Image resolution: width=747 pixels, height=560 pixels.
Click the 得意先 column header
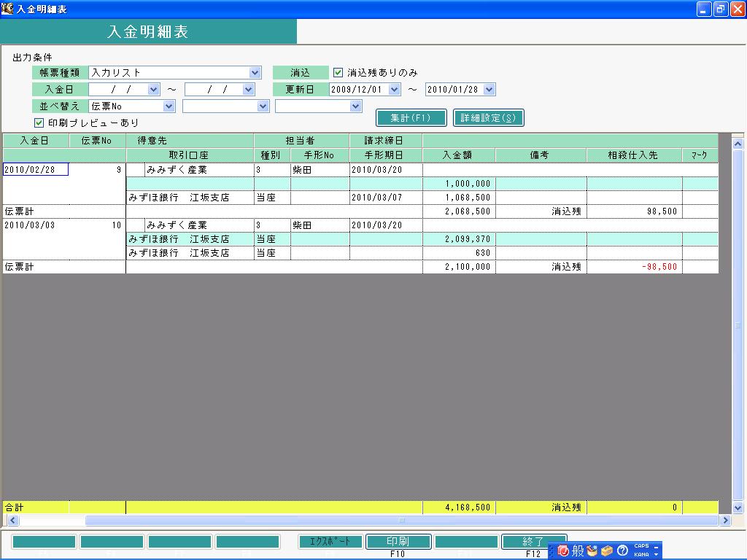(190, 141)
